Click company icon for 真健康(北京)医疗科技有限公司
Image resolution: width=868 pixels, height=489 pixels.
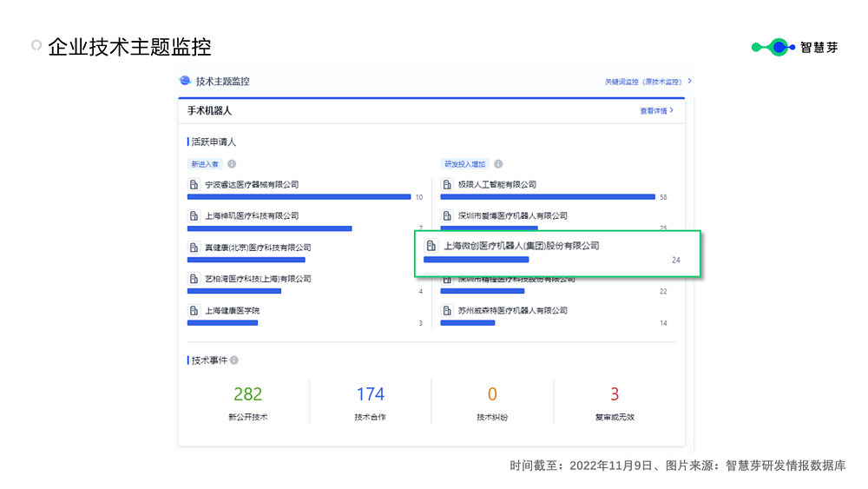[194, 248]
